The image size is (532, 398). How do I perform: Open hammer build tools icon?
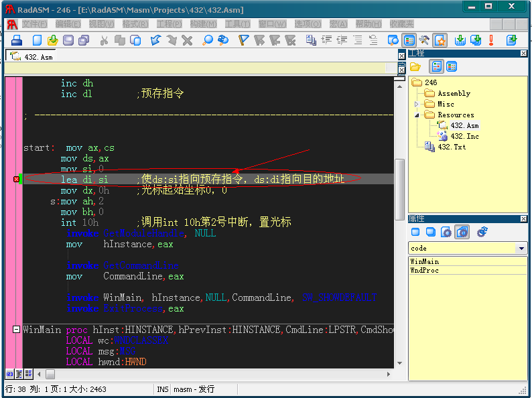(424, 40)
